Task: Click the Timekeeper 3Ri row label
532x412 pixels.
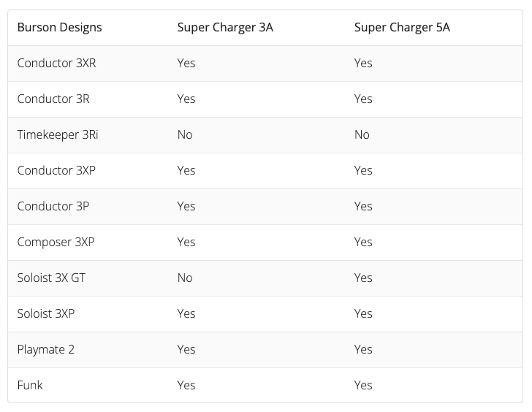Action: click(x=57, y=135)
